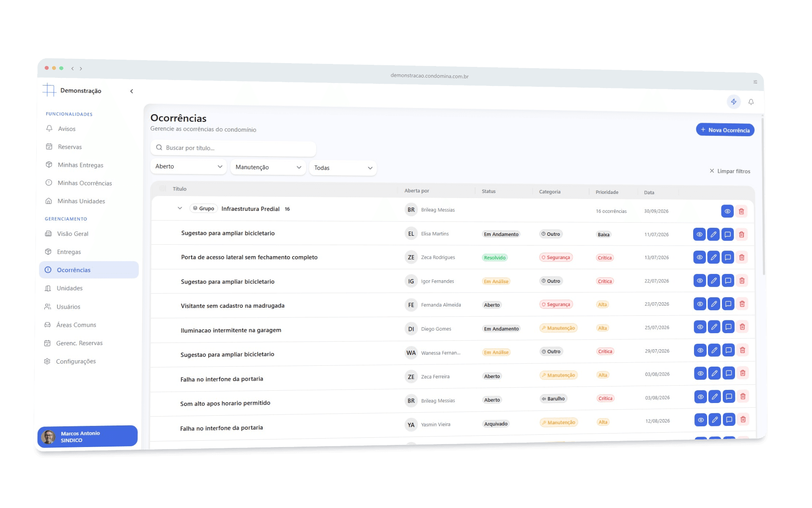Open the notifications bell icon
The image size is (812, 508).
[751, 102]
